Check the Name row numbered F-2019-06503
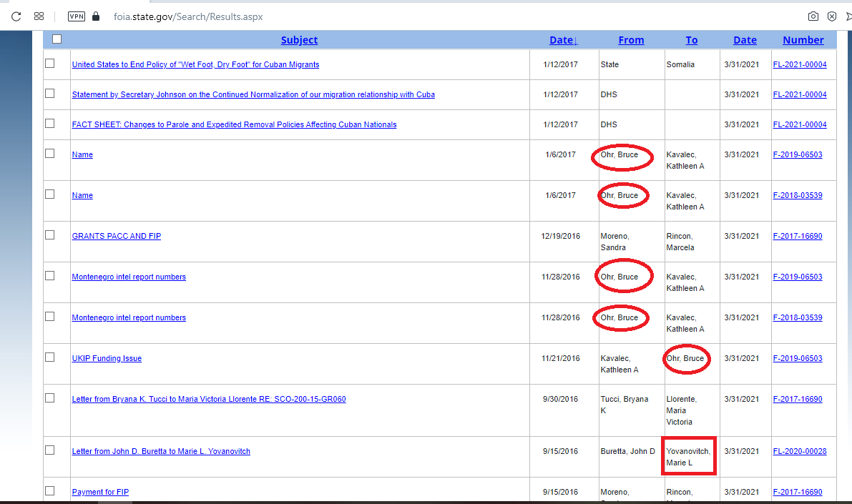The width and height of the screenshot is (852, 504). coord(50,153)
